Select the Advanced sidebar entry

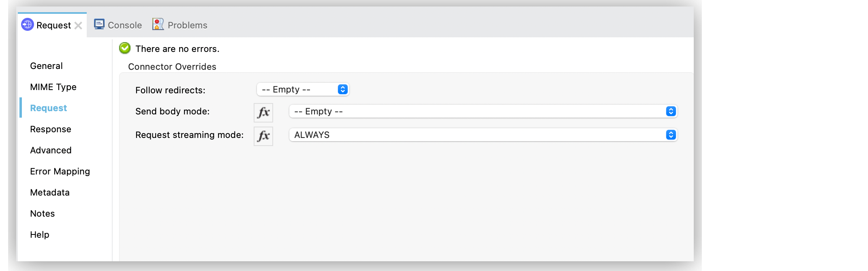pos(50,150)
